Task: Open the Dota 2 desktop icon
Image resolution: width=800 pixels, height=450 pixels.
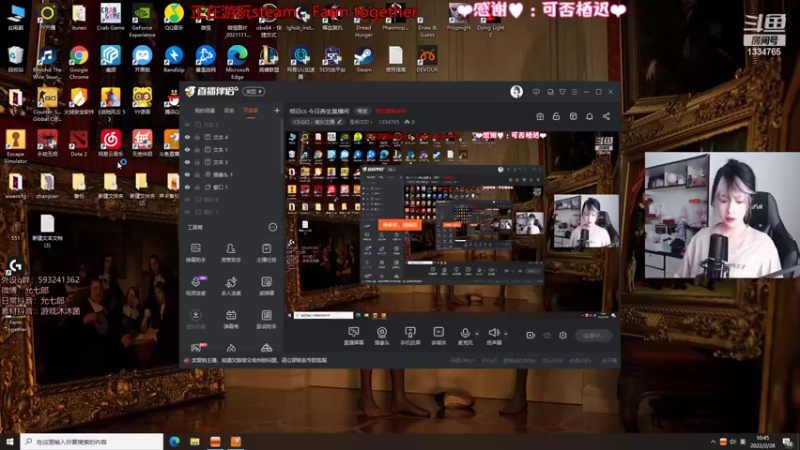Action: pos(79,143)
